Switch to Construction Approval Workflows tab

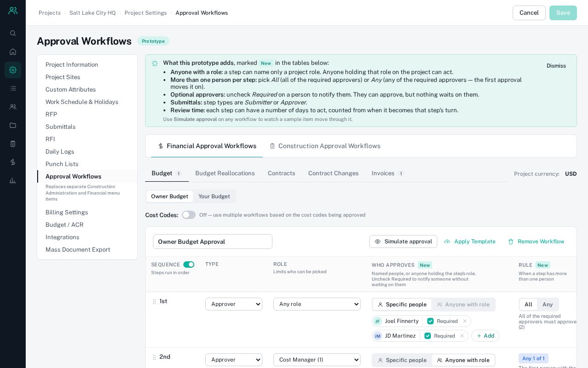(325, 146)
